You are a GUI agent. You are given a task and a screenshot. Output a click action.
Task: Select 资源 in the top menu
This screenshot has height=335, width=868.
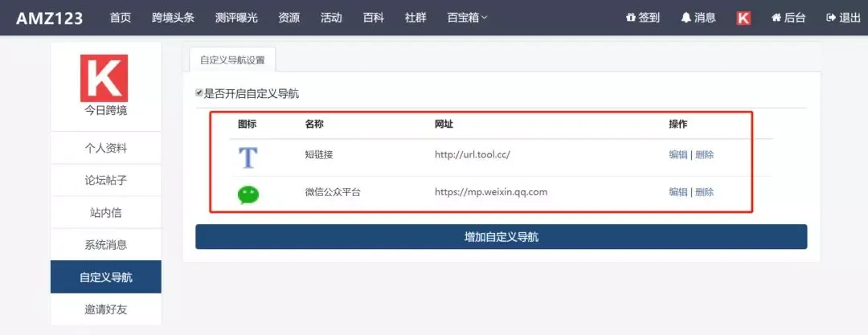[x=289, y=18]
